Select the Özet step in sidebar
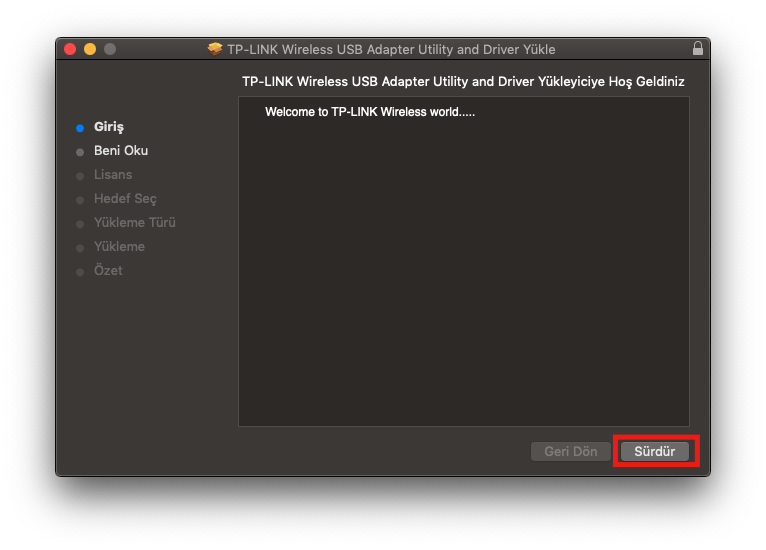Screen dimensions: 766x550 pos(108,271)
